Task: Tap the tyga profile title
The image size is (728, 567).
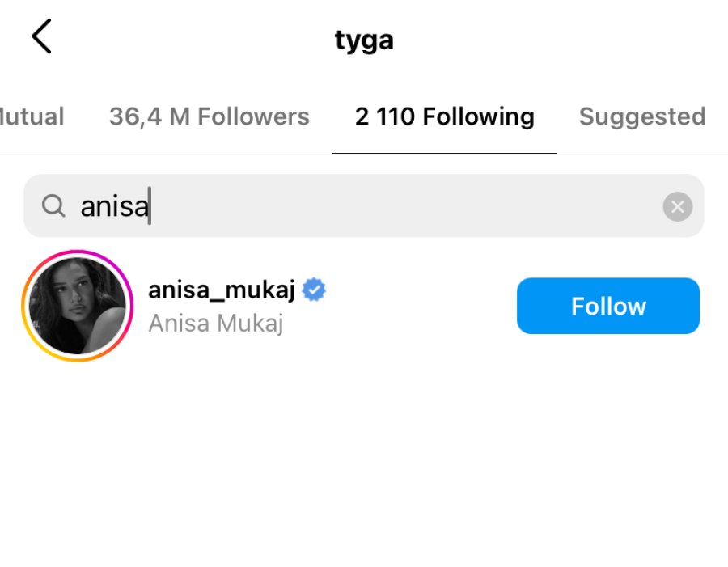Action: pos(364,40)
